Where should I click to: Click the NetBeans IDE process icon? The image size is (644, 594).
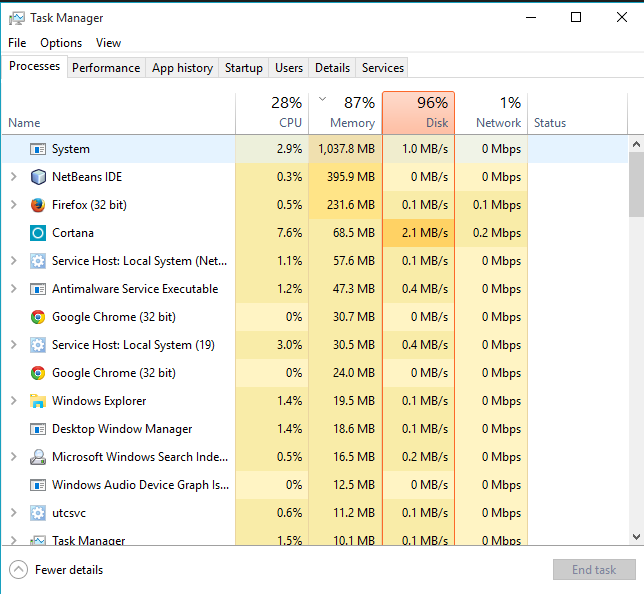38,177
